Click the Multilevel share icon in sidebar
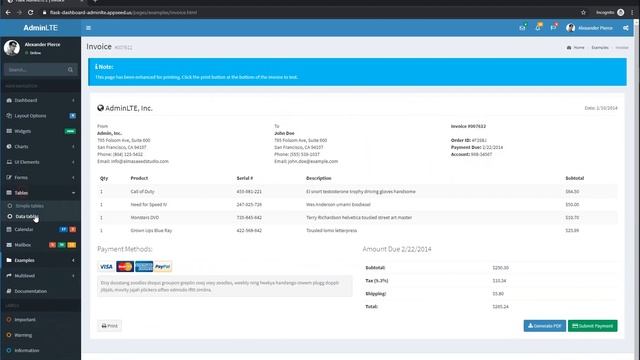The width and height of the screenshot is (640, 360). pyautogui.click(x=9, y=276)
